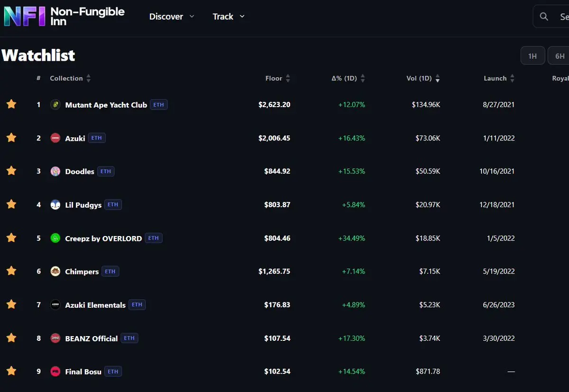Expand the Track dropdown menu

click(229, 17)
